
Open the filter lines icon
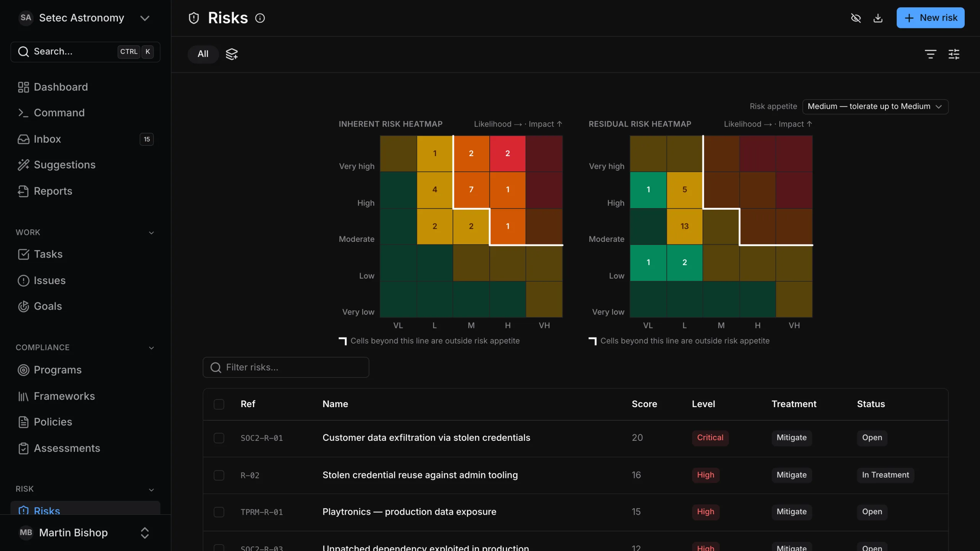point(930,54)
